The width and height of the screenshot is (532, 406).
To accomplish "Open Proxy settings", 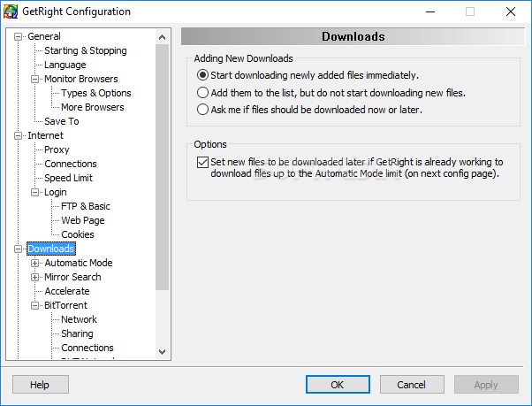I will coord(57,149).
